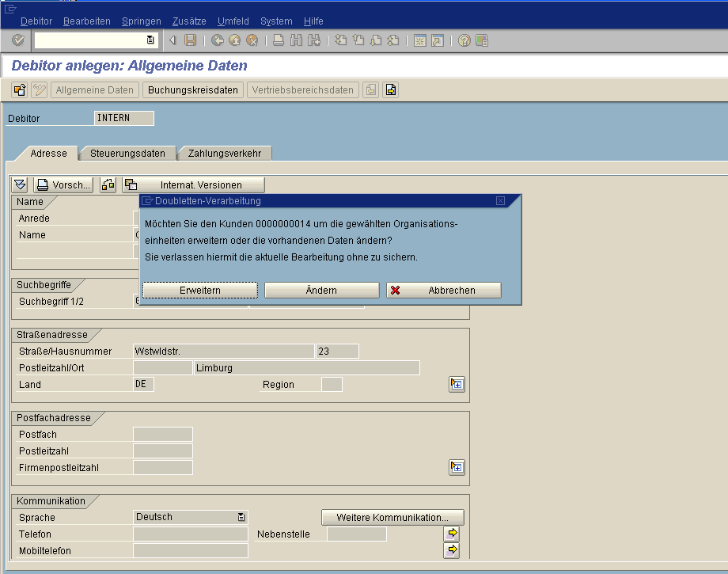Viewport: 728px width, 574px height.
Task: Click the icon next to Vorsch... button
Action: point(108,184)
